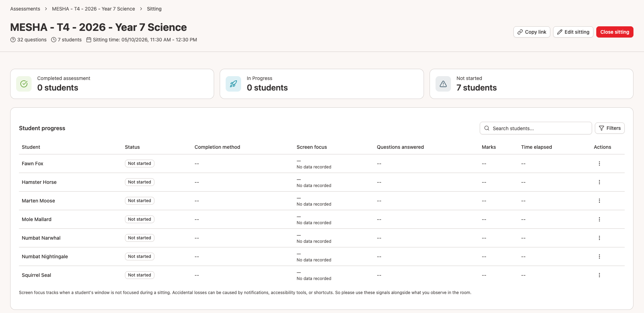This screenshot has height=313, width=644.
Task: Click the Time elapsed column header
Action: pos(536,147)
